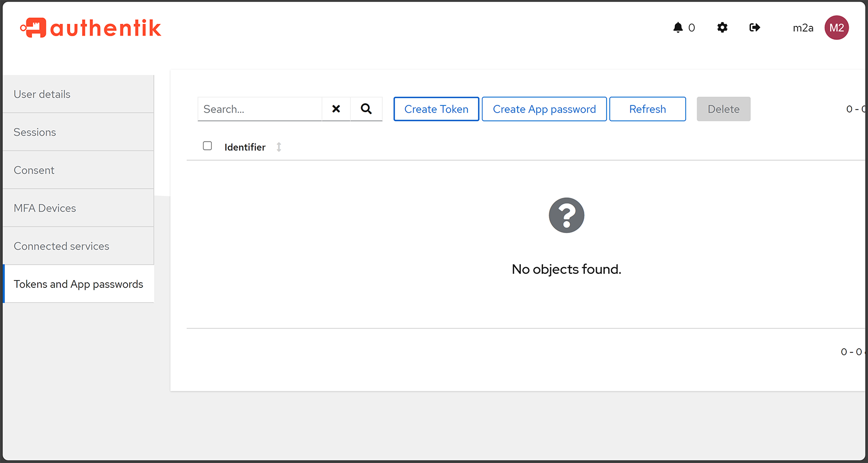Focus the Search input field
868x463 pixels.
259,109
